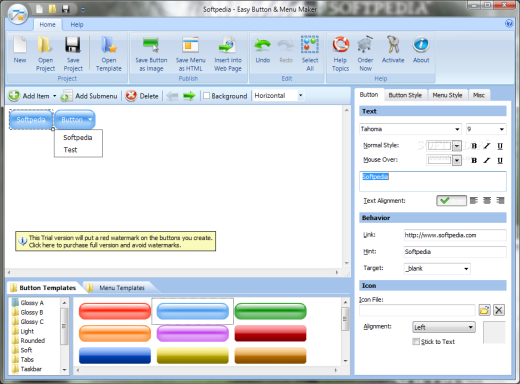The image size is (520, 384).
Task: Click Open Template icon in ribbon
Action: click(109, 45)
